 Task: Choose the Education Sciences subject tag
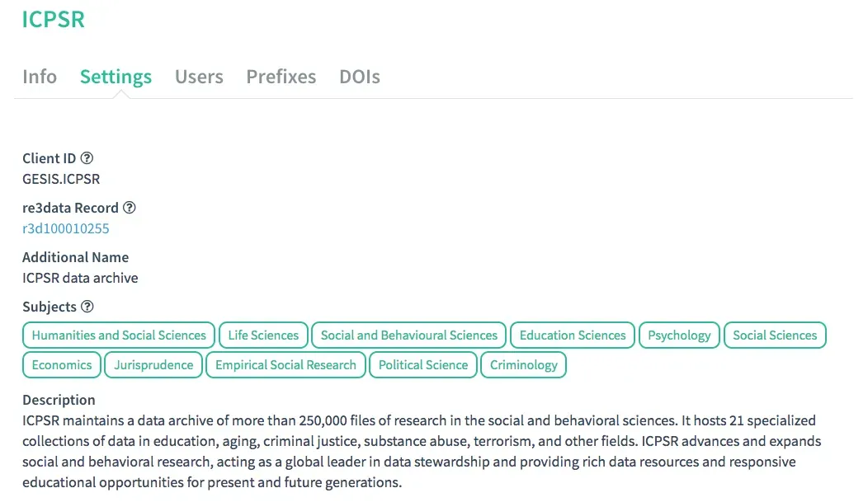[573, 335]
